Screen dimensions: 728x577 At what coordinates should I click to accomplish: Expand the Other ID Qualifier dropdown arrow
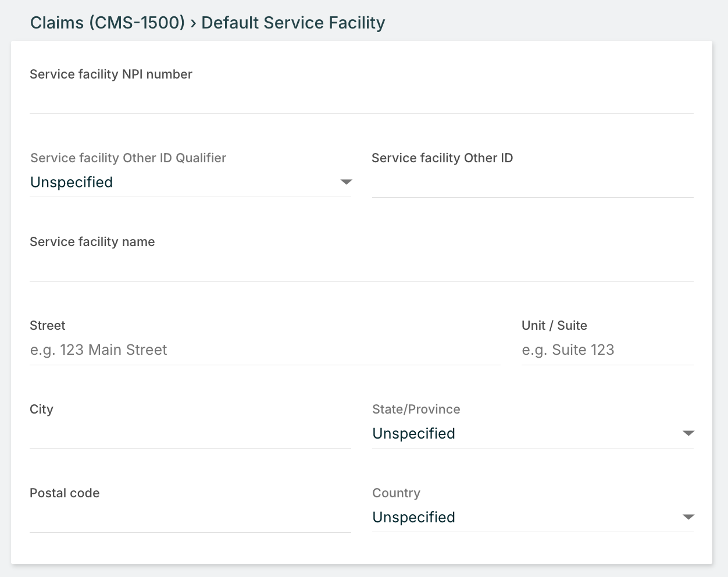pyautogui.click(x=346, y=182)
